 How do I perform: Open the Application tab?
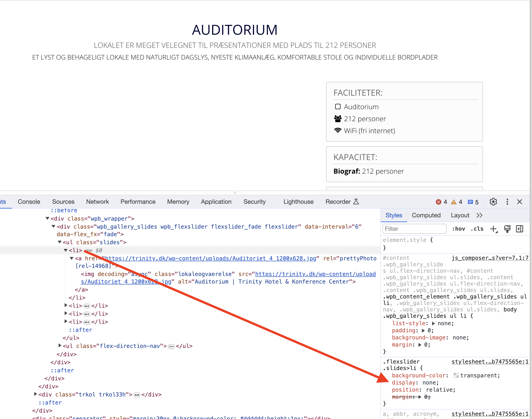(216, 202)
